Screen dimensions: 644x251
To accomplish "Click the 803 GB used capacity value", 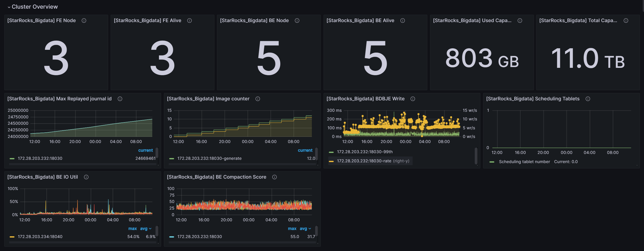I will coord(482,58).
